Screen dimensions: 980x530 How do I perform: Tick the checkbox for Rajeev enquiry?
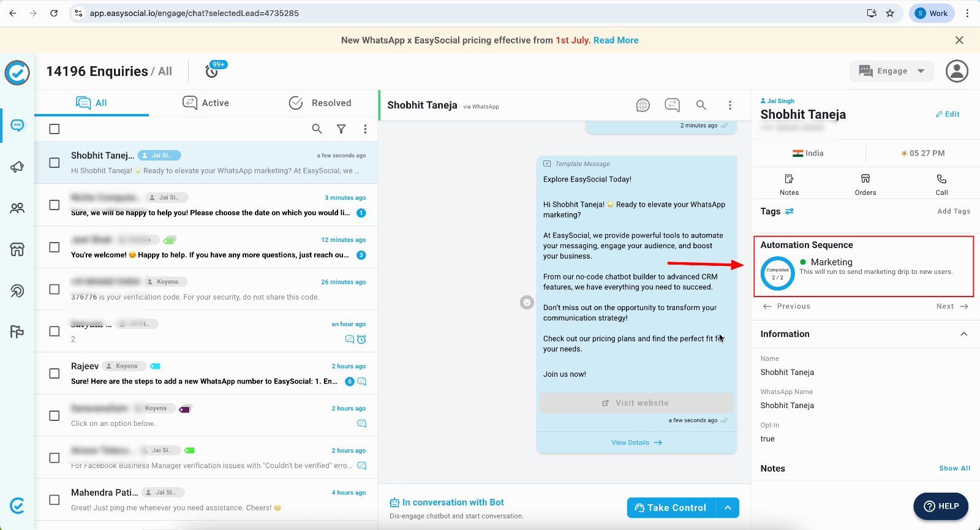[x=55, y=373]
